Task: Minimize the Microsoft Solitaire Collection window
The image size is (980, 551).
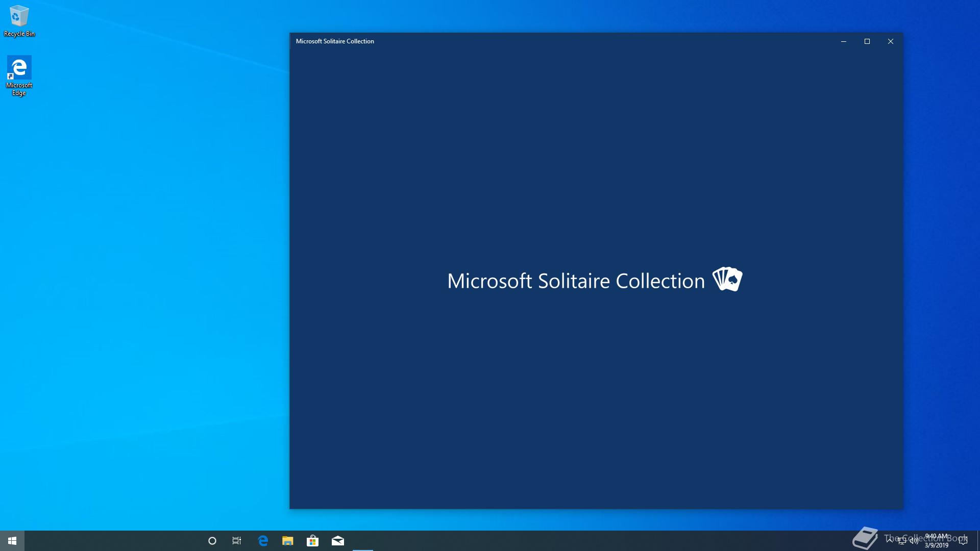Action: tap(844, 41)
